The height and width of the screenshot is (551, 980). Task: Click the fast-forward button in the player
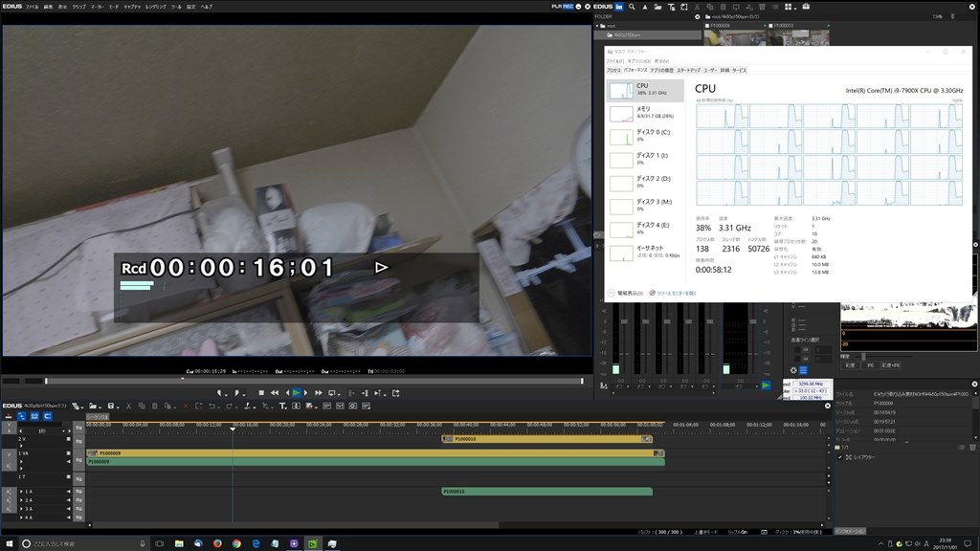(318, 393)
